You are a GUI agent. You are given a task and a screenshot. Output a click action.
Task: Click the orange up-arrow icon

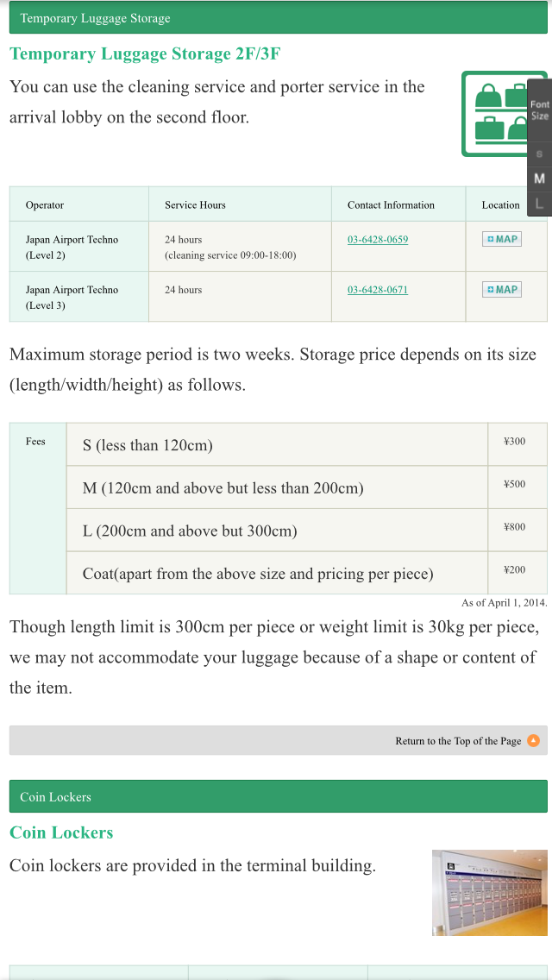[533, 740]
